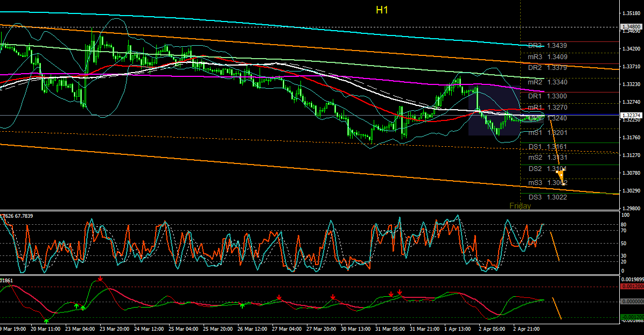Click the red sell arrow above the MACD line
Image resolution: width=644 pixels, height=335 pixels.
point(101,279)
